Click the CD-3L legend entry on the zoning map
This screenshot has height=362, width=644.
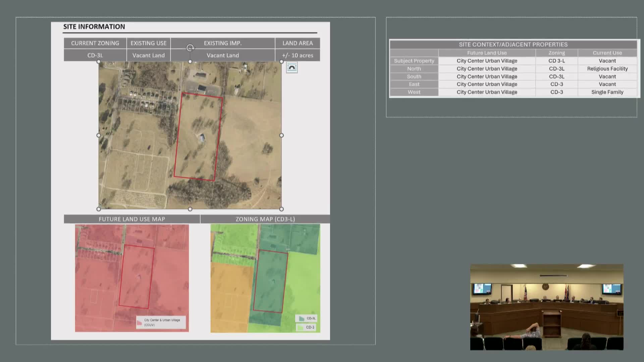tap(306, 318)
